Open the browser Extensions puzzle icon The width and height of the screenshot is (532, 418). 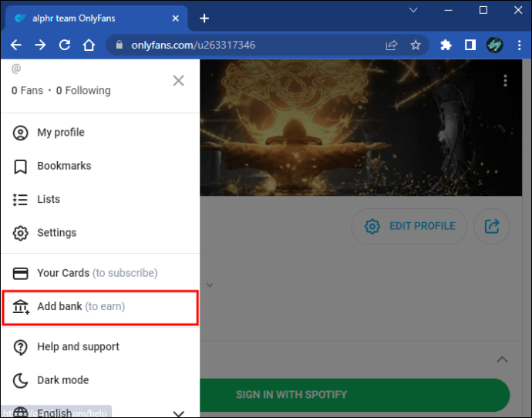click(446, 46)
